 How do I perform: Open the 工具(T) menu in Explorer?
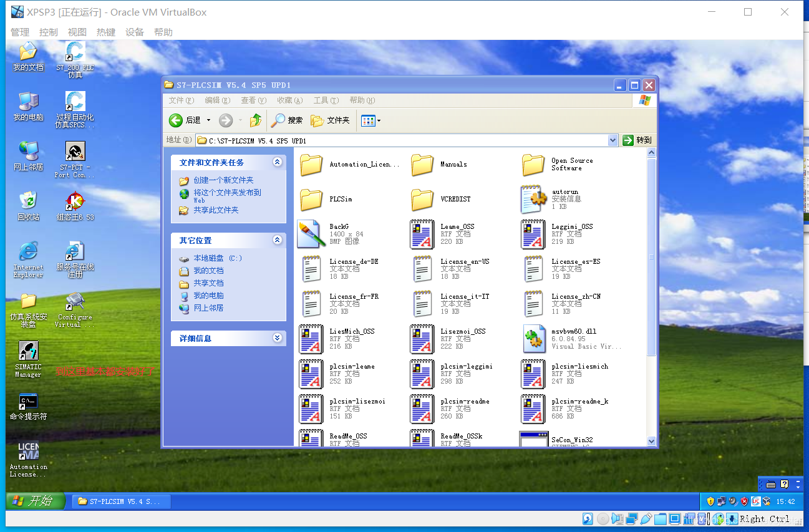[326, 100]
